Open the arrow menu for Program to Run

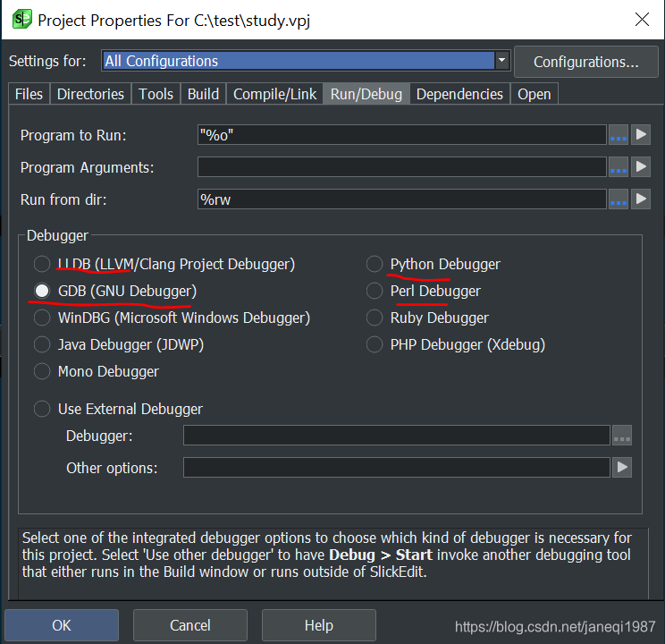641,135
